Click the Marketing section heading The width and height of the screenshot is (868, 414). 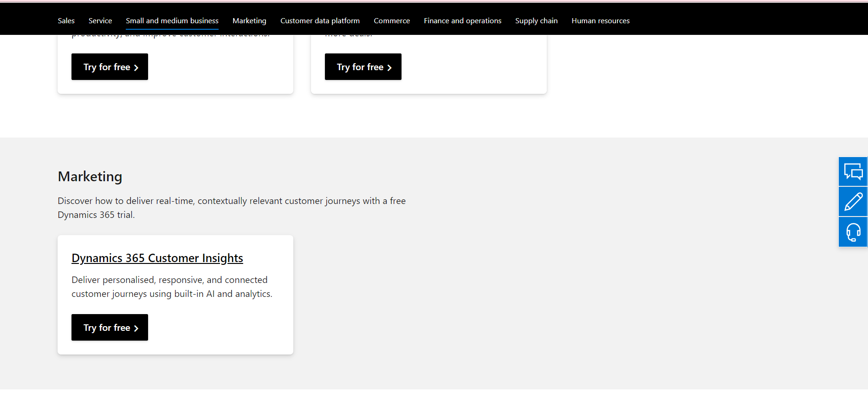(x=90, y=177)
